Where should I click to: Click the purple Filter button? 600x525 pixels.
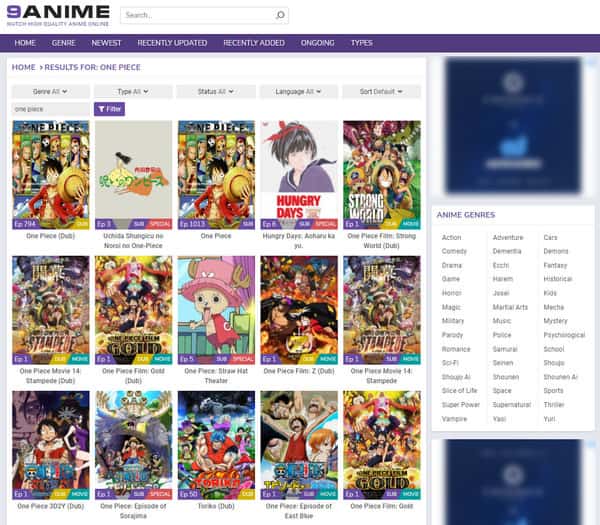tap(109, 109)
